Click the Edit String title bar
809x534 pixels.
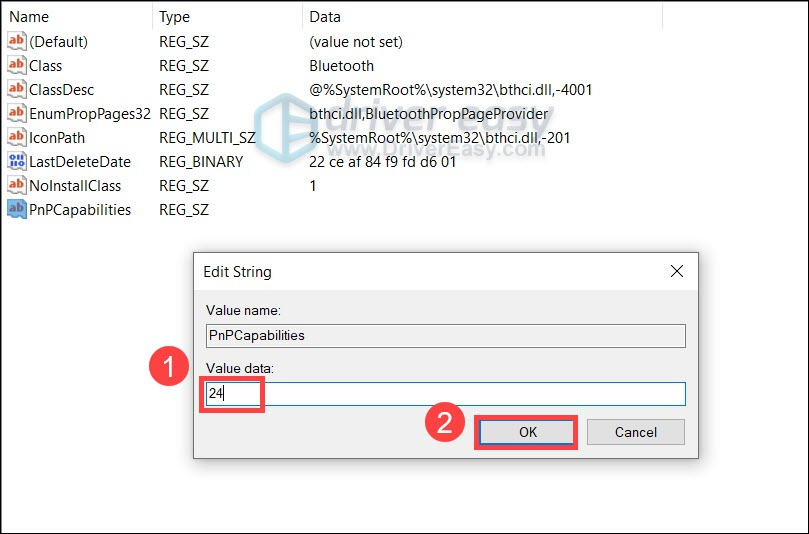420,271
